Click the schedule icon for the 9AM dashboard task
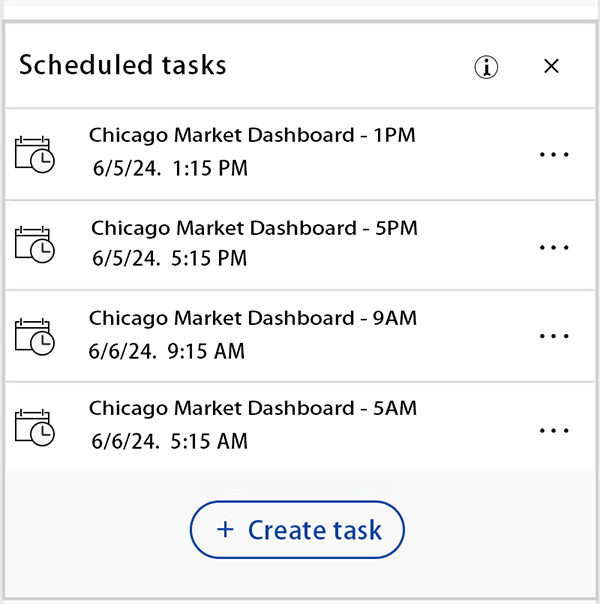This screenshot has height=604, width=600. coord(35,336)
